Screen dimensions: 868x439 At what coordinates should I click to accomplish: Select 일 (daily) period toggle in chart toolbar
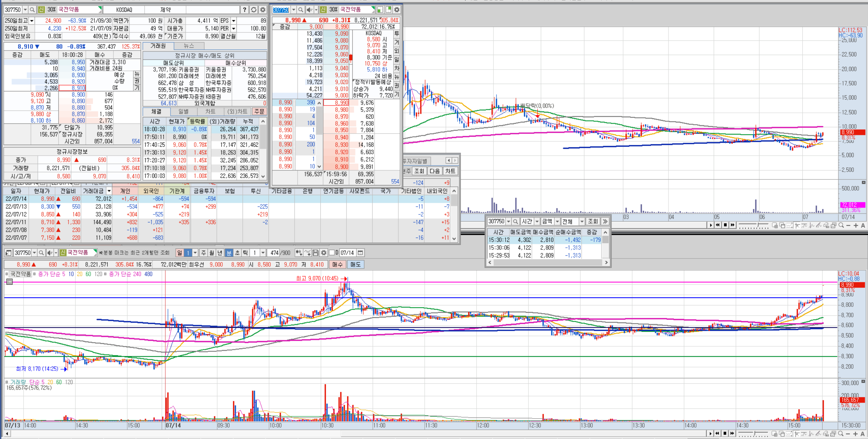(179, 253)
